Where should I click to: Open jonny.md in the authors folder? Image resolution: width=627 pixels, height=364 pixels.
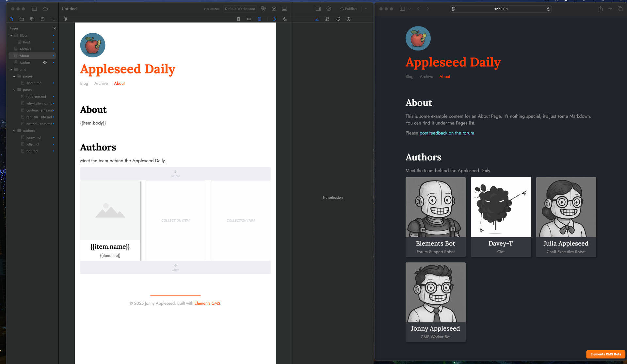click(33, 138)
